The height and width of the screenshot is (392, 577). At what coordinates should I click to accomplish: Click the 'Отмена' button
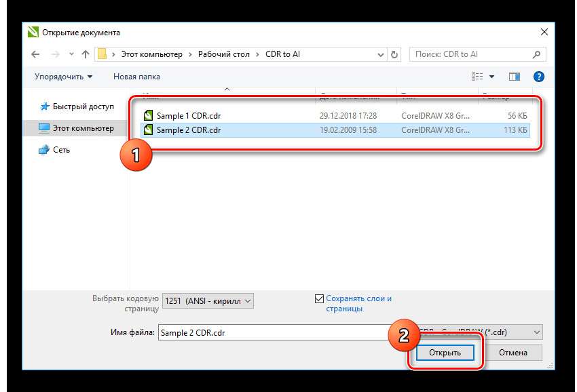pos(513,353)
